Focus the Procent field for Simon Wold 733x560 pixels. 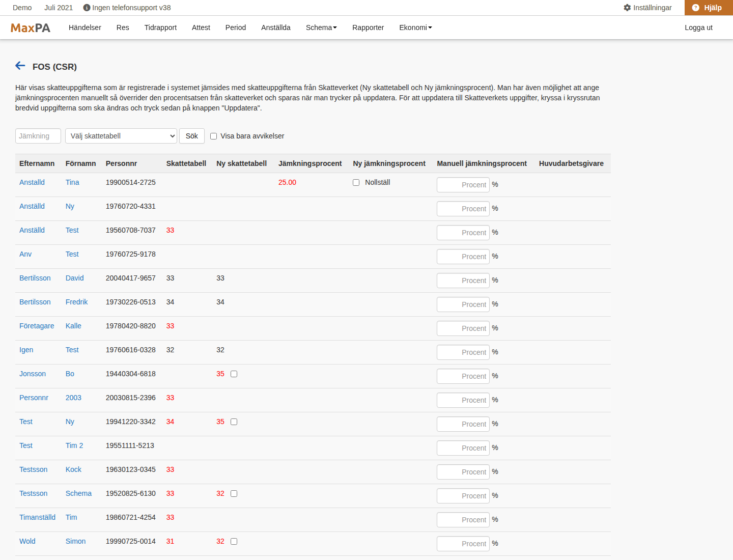click(x=463, y=544)
